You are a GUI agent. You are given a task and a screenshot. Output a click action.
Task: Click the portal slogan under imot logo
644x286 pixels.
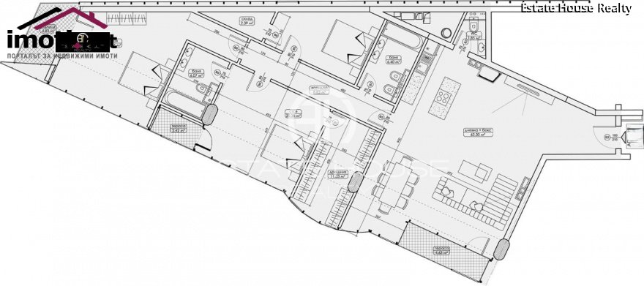62,56
